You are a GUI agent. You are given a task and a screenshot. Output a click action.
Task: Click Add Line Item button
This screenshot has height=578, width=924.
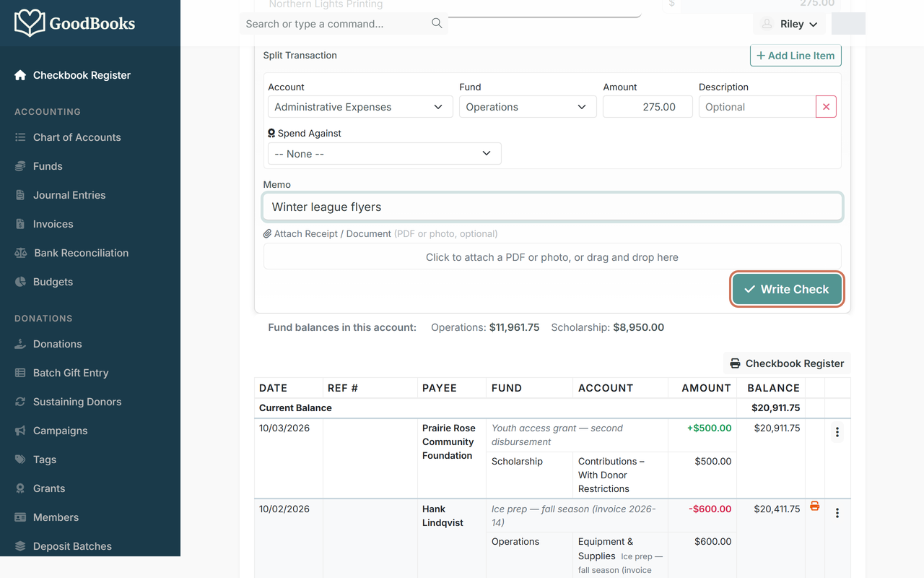pyautogui.click(x=796, y=56)
